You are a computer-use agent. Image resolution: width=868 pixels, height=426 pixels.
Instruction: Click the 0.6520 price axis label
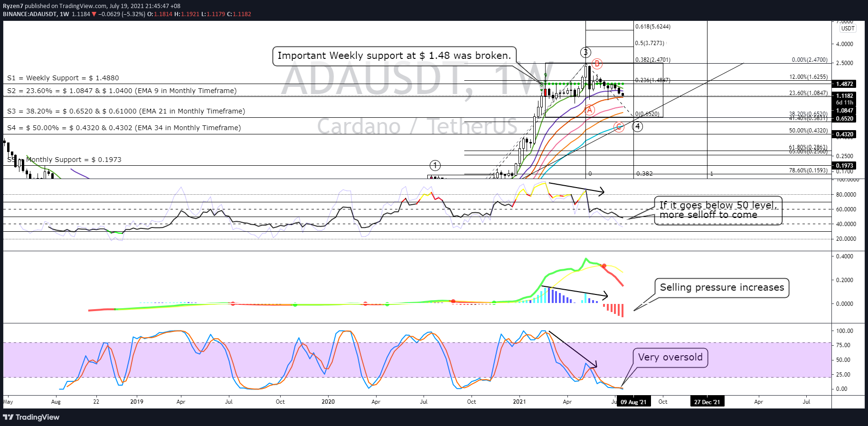click(x=845, y=119)
